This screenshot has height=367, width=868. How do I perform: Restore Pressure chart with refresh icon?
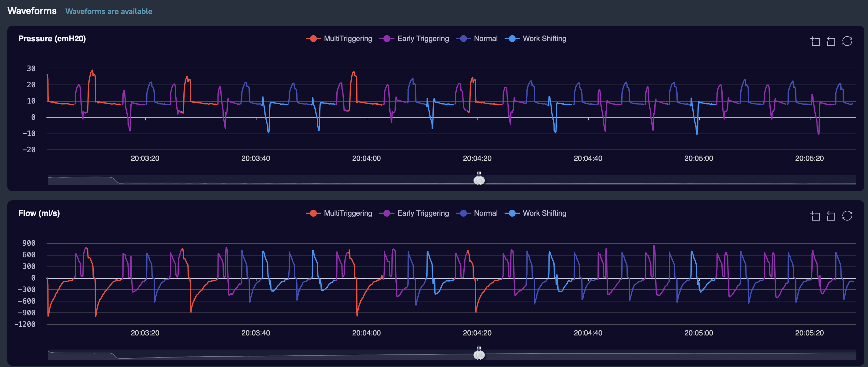point(847,41)
